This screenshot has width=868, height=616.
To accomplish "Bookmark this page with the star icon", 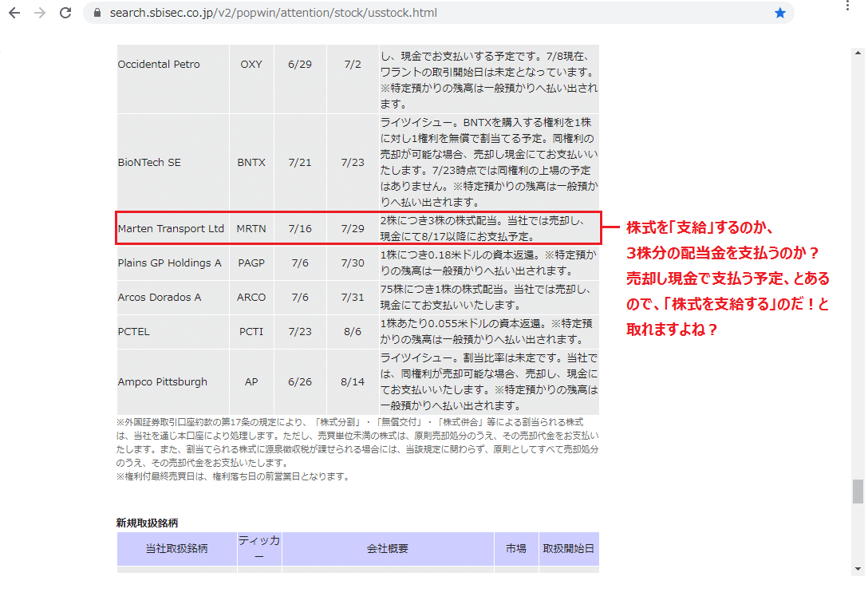I will (x=780, y=13).
